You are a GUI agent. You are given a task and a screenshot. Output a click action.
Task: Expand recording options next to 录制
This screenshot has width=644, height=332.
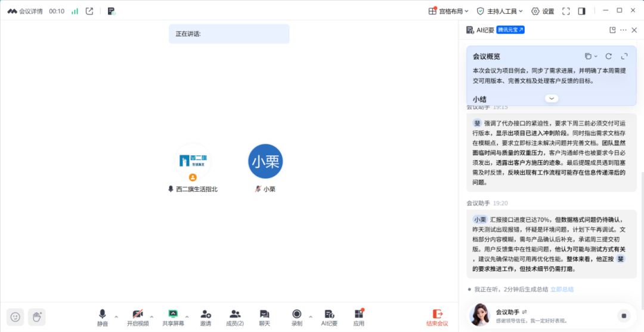tap(311, 317)
